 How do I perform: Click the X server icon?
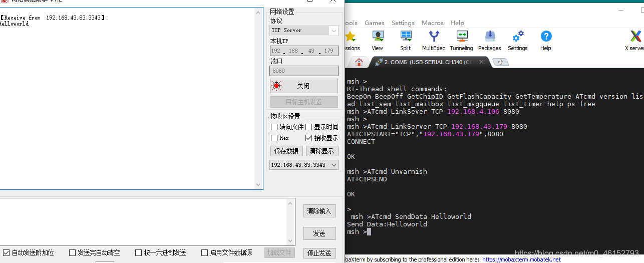point(634,40)
